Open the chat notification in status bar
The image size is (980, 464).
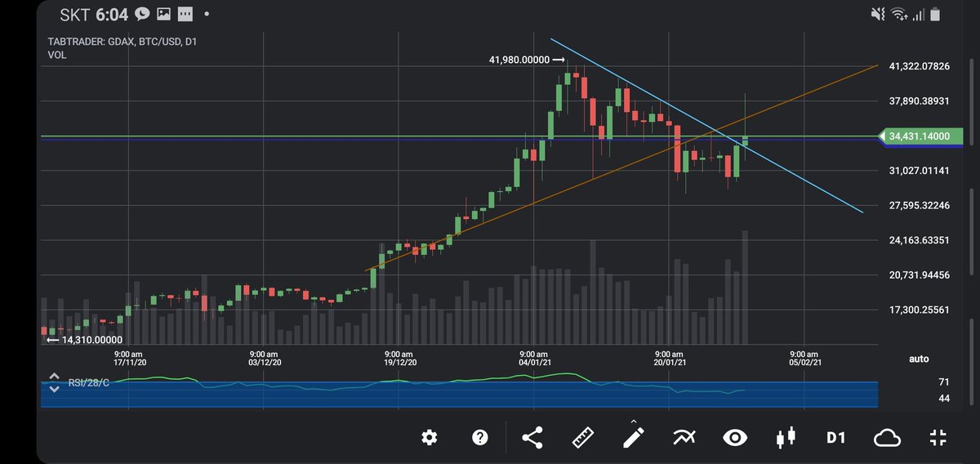tap(142, 14)
